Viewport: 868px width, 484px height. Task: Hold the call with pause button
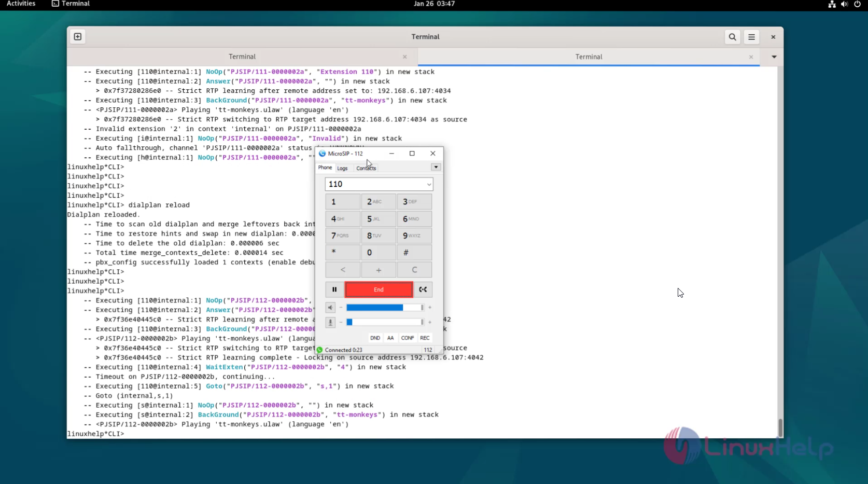pos(334,289)
